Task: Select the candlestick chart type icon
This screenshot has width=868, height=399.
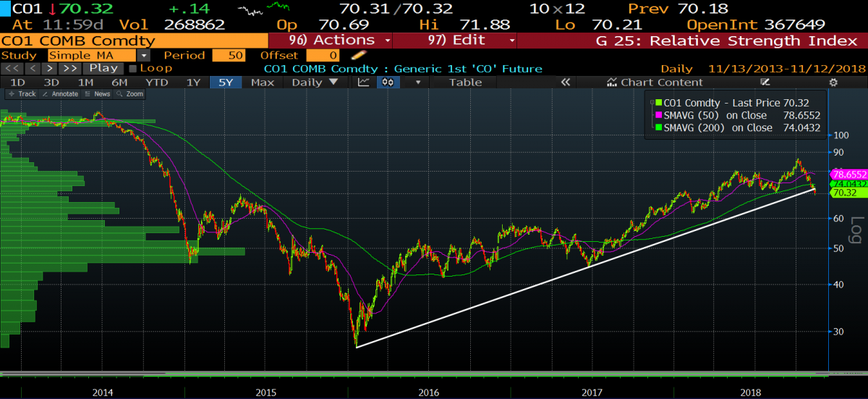Action: [x=387, y=83]
